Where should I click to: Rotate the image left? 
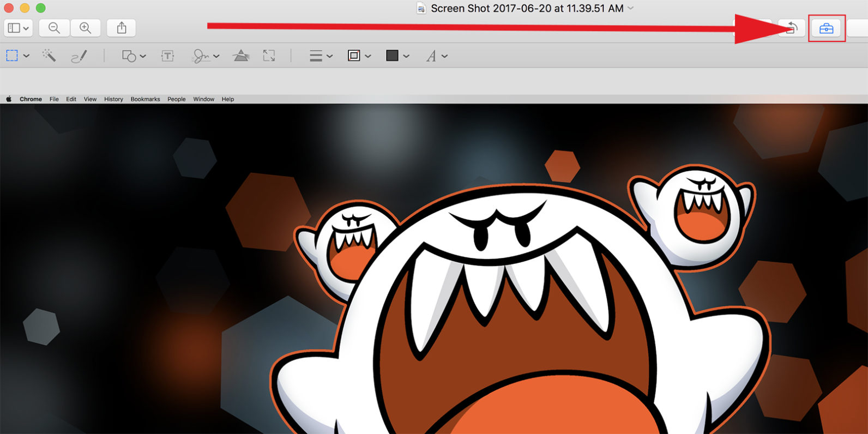pyautogui.click(x=791, y=28)
